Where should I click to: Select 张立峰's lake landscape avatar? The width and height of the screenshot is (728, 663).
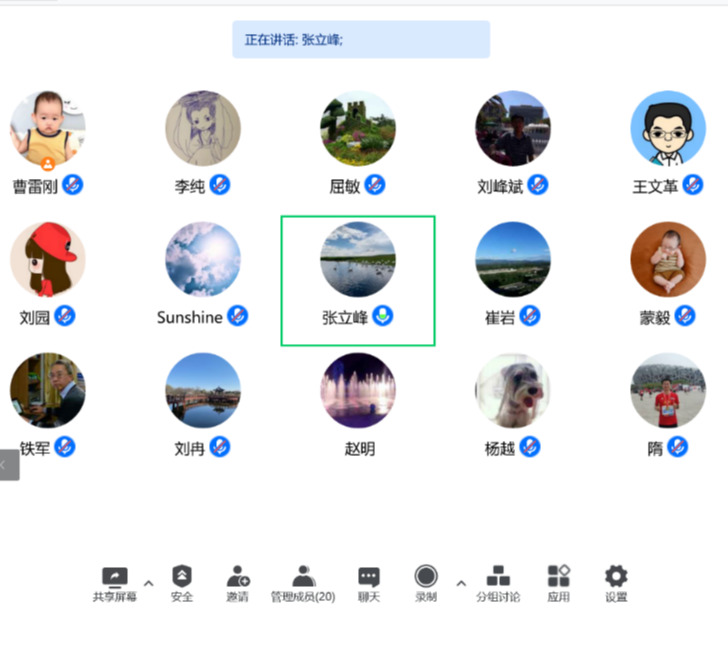pyautogui.click(x=358, y=259)
